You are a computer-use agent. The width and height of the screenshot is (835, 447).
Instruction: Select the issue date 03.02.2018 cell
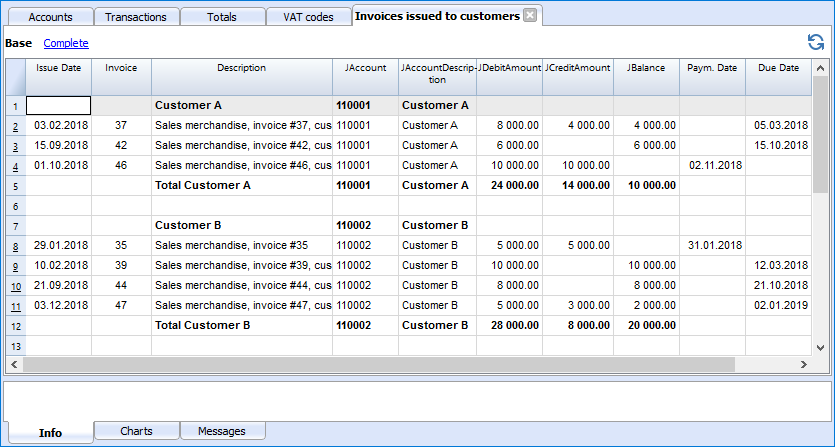(x=59, y=126)
